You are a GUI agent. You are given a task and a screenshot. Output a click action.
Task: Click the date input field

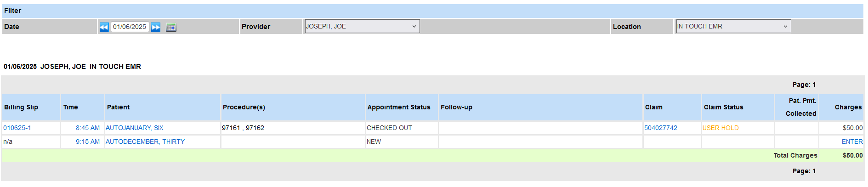130,27
